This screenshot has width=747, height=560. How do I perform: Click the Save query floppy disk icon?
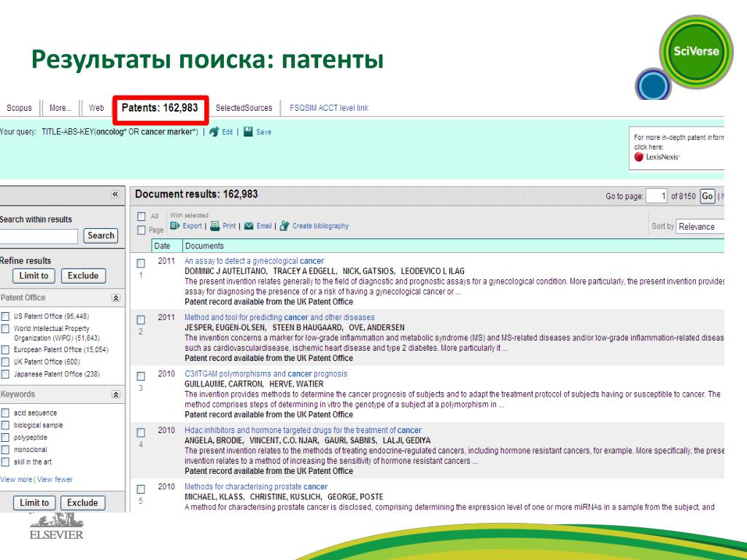click(248, 132)
